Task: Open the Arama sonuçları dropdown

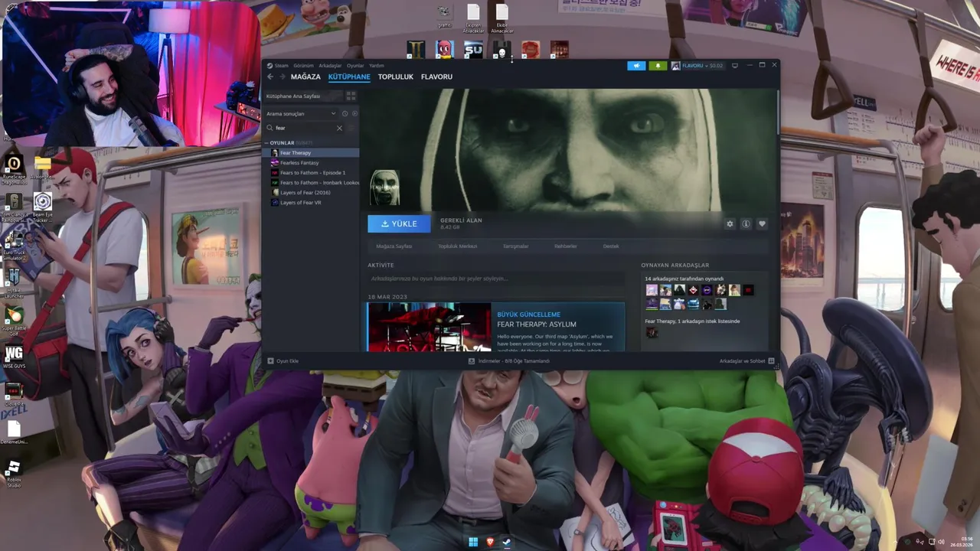Action: (301, 113)
